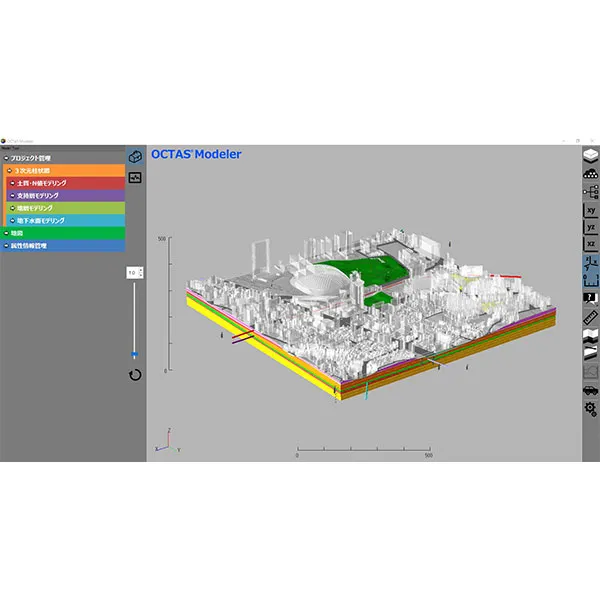Expand the プロジェクト管理 section
600x600 pixels.
5,158
